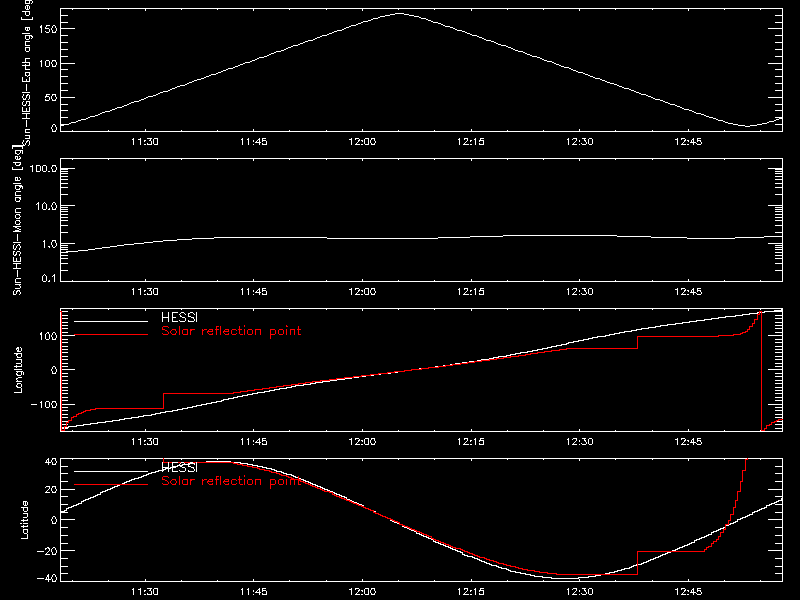This screenshot has height=600, width=800.
Task: Click the 100.0 tick on Sun-HESSI-Moon axis
Action: click(44, 168)
